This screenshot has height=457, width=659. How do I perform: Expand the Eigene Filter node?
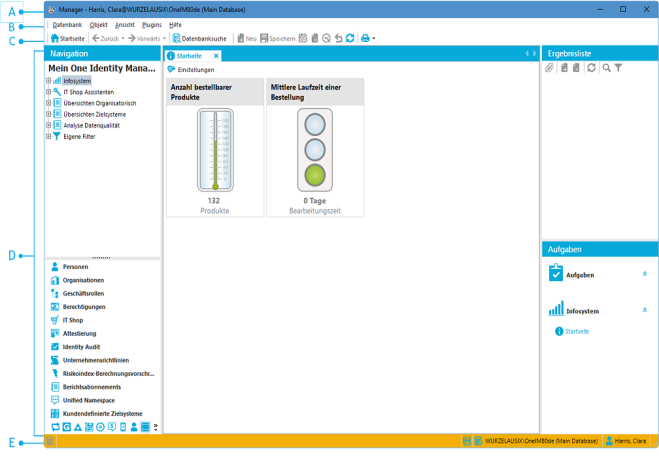coord(48,136)
